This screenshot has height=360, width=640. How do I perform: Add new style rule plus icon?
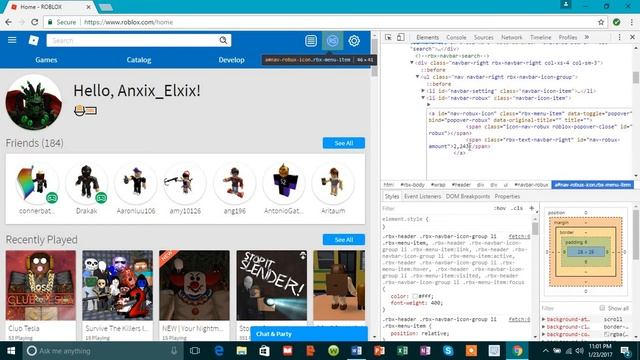click(531, 208)
